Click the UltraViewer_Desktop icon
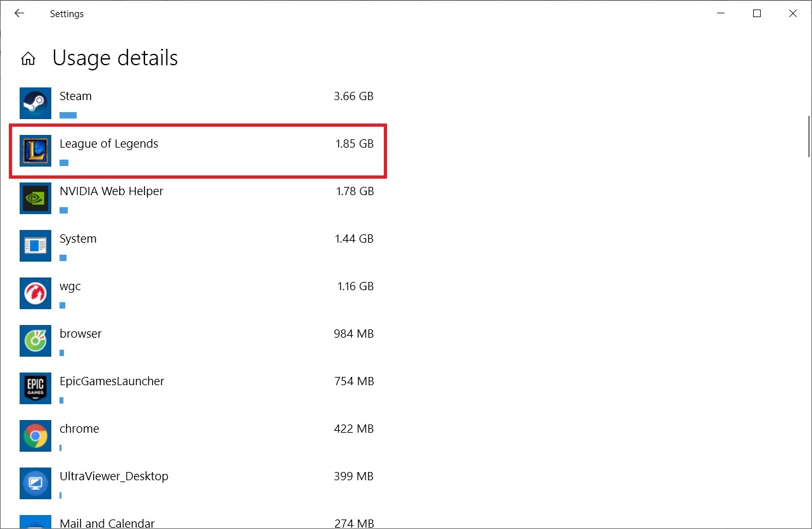The height and width of the screenshot is (529, 812). point(35,483)
